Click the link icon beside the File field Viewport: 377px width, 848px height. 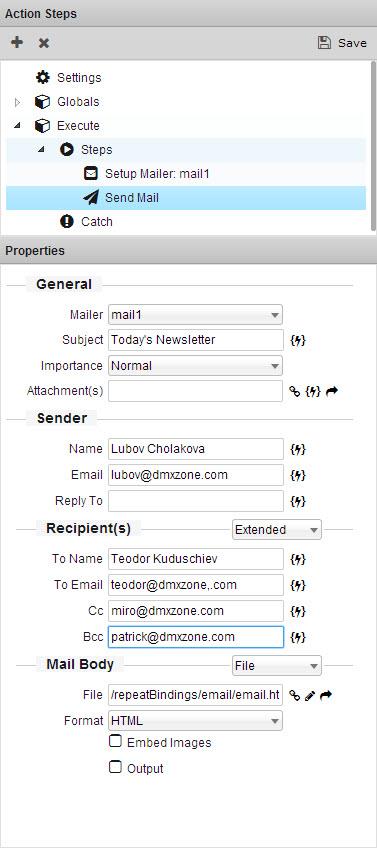coord(295,695)
